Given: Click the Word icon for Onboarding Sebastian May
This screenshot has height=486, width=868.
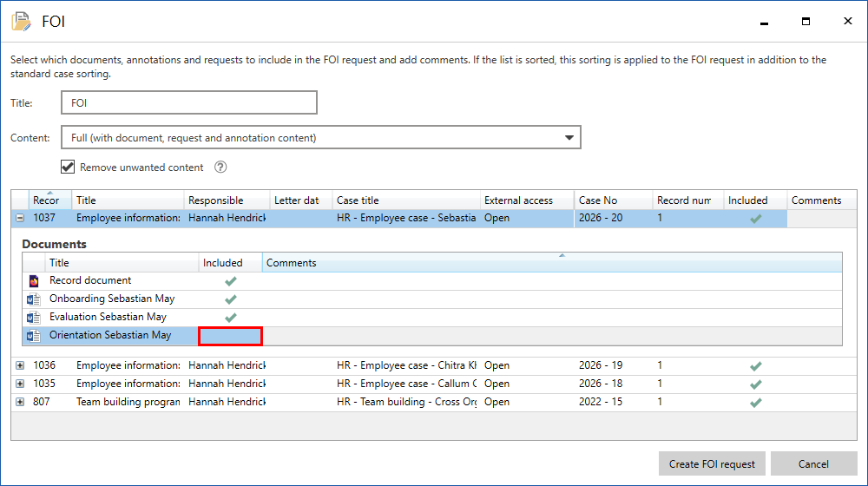Looking at the screenshot, I should [34, 299].
